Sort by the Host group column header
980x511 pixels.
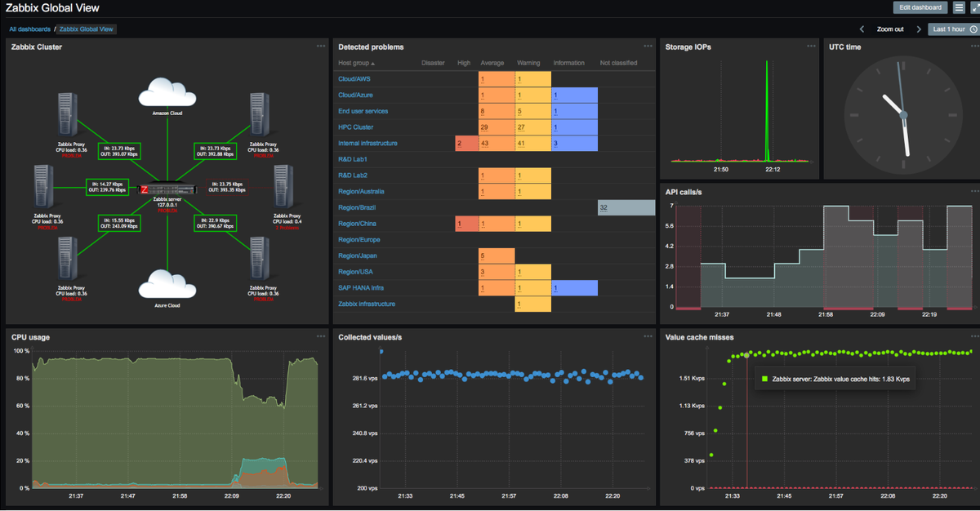[357, 63]
